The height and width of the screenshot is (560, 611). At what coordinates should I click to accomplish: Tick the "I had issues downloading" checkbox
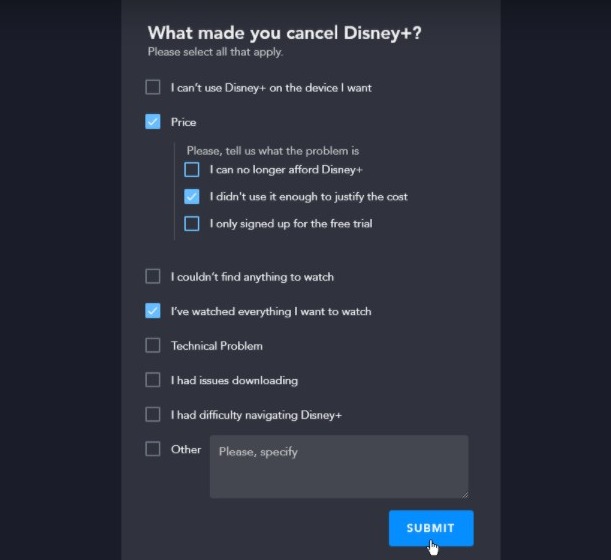(153, 380)
